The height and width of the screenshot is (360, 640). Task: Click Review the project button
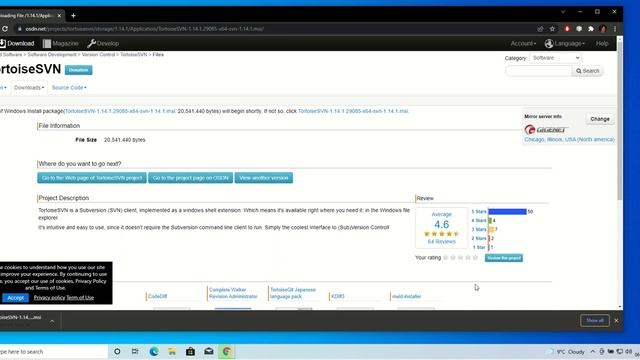click(504, 258)
